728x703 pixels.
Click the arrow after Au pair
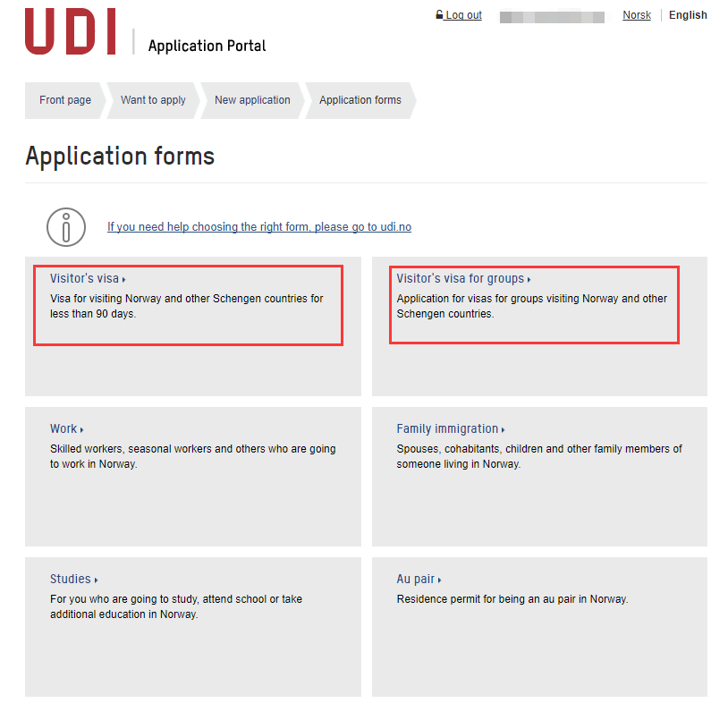pyautogui.click(x=440, y=580)
